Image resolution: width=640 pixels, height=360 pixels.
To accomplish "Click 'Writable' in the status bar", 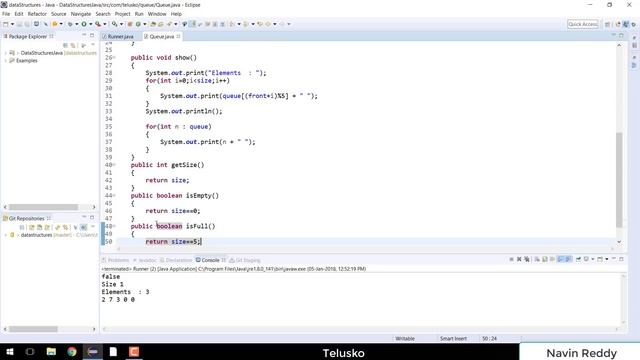I will [x=404, y=338].
